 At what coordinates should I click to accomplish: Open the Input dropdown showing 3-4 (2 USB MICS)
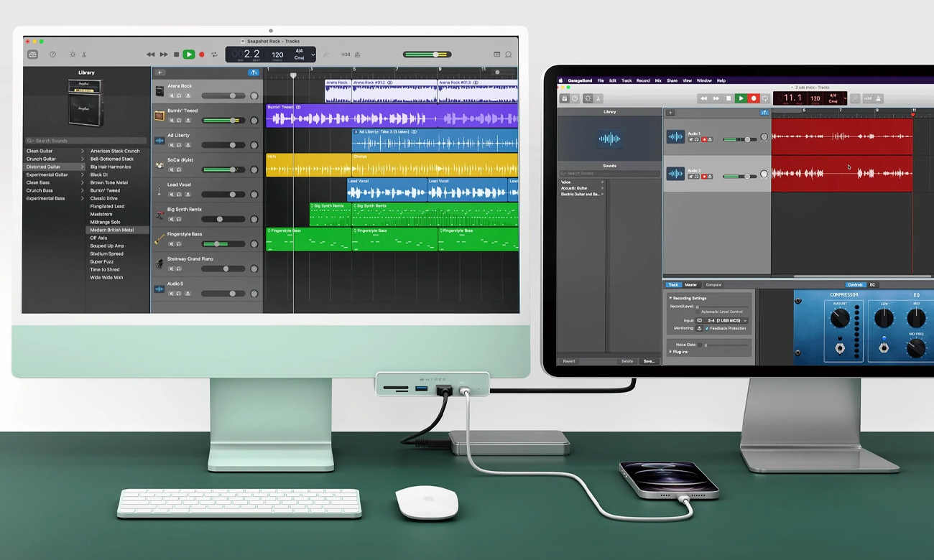click(x=722, y=321)
